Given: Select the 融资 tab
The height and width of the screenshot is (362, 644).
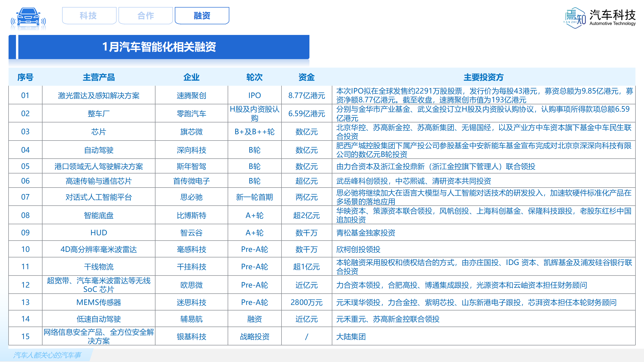Looking at the screenshot, I should pos(202,16).
